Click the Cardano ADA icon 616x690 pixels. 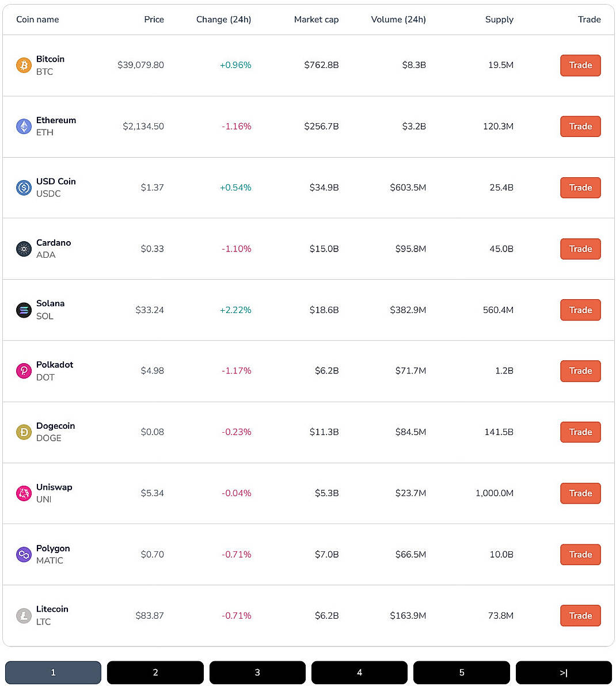(x=24, y=249)
